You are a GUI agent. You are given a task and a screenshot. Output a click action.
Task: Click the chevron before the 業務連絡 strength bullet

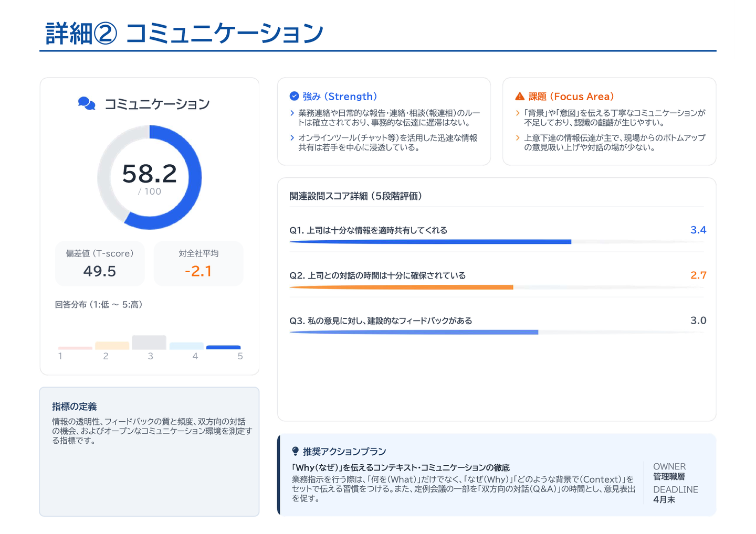coord(292,113)
